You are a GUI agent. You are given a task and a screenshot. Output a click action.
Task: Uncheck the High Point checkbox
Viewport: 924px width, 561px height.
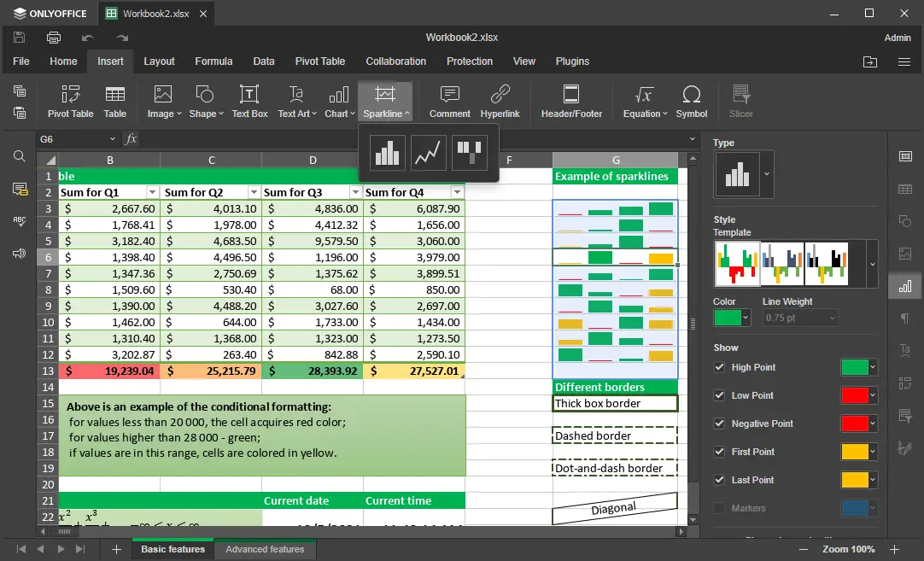pos(719,367)
